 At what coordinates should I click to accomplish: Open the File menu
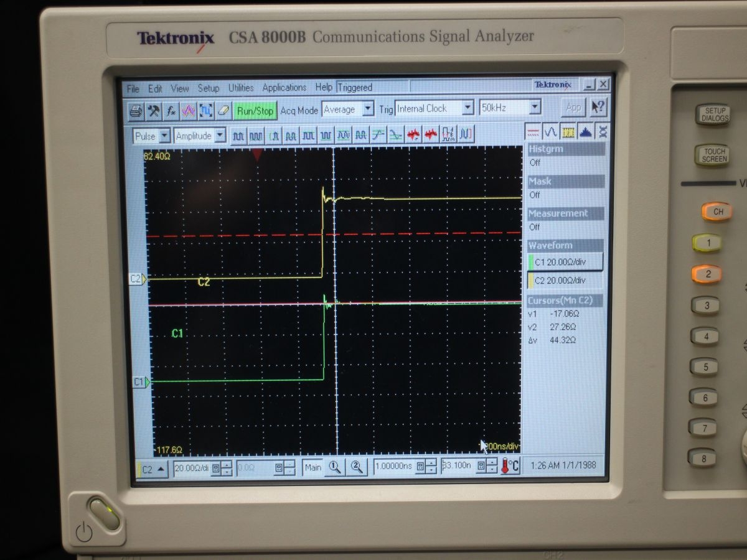click(133, 89)
